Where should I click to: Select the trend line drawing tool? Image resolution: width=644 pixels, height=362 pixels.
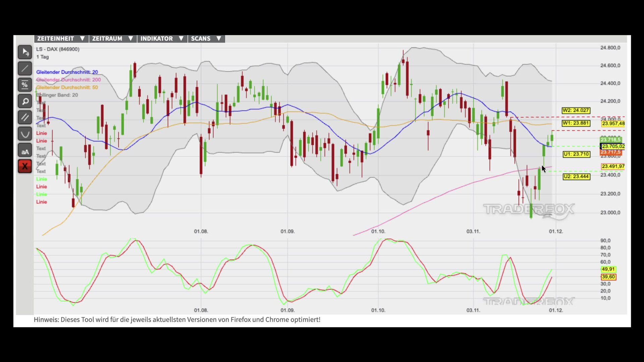25,68
